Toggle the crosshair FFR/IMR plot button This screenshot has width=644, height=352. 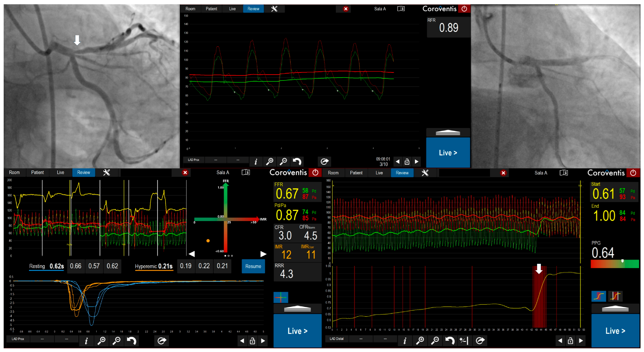(x=281, y=297)
